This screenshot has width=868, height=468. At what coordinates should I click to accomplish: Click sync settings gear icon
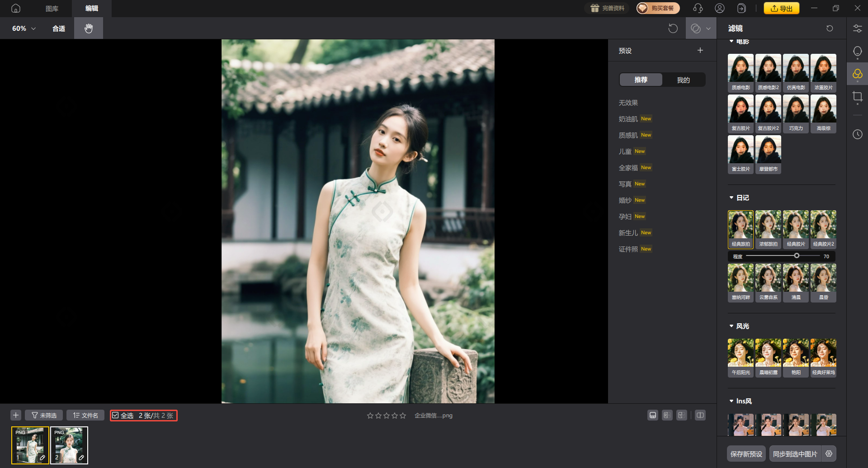[829, 454]
